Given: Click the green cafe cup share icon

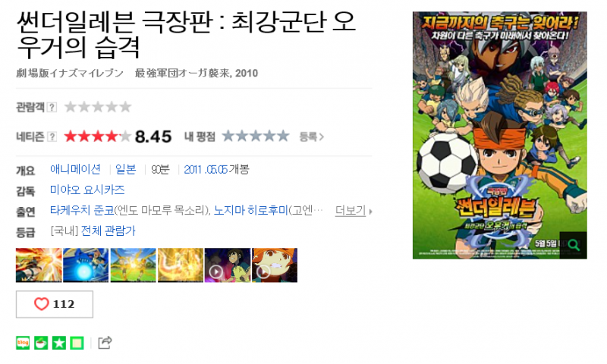Looking at the screenshot, I should [x=41, y=343].
